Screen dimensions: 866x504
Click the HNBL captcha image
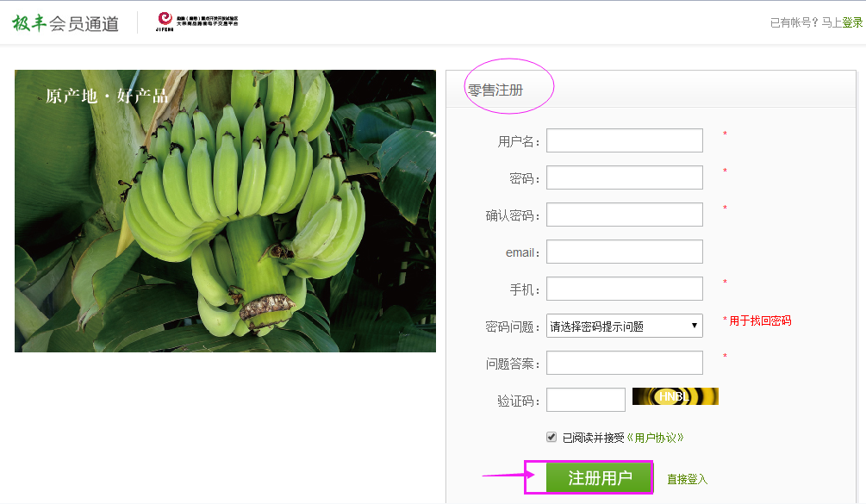click(x=675, y=396)
